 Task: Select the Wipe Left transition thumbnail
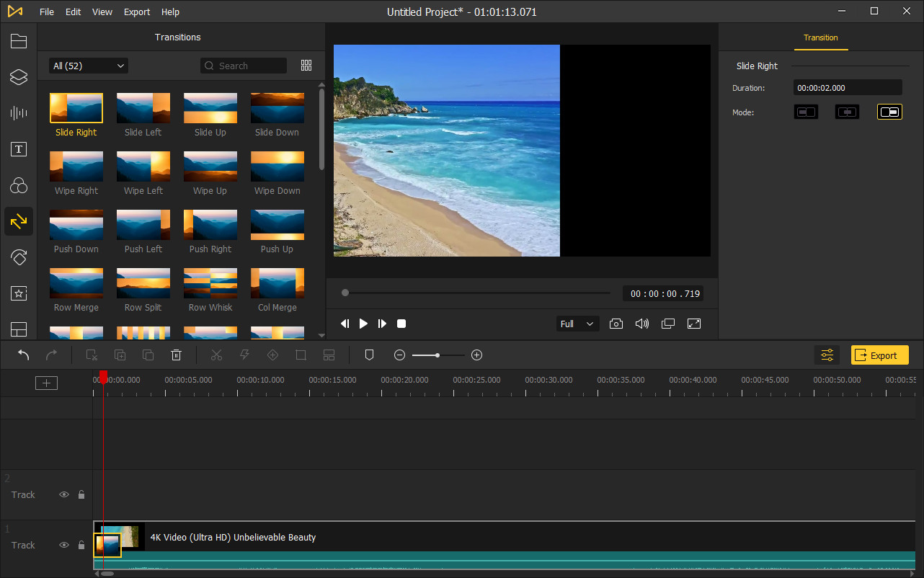pyautogui.click(x=143, y=166)
